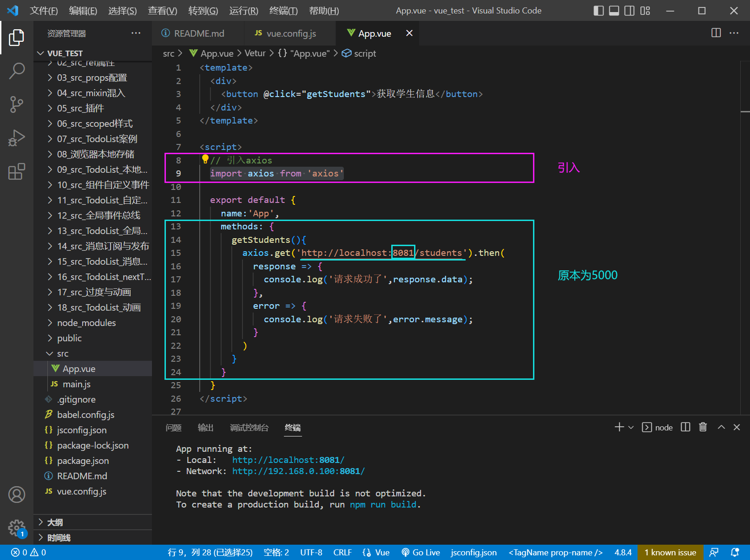The height and width of the screenshot is (560, 750).
Task: Click the lightbulb code action on line 8
Action: 205,159
